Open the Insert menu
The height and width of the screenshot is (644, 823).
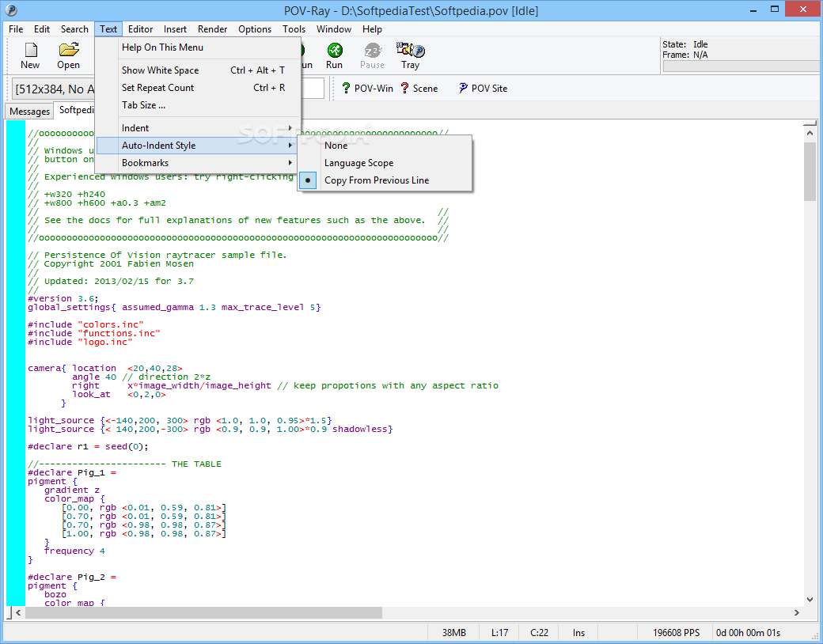(x=175, y=28)
